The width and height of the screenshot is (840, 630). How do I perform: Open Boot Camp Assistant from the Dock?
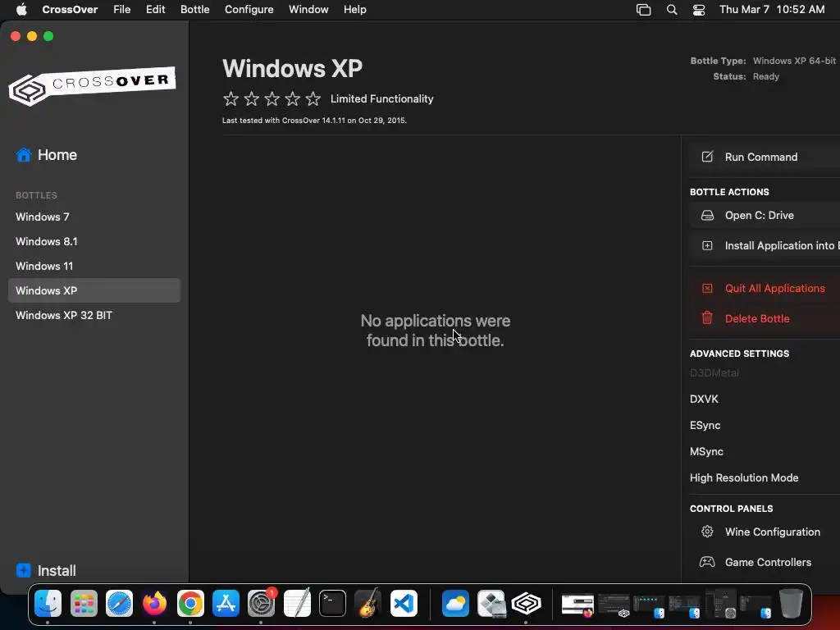491,603
